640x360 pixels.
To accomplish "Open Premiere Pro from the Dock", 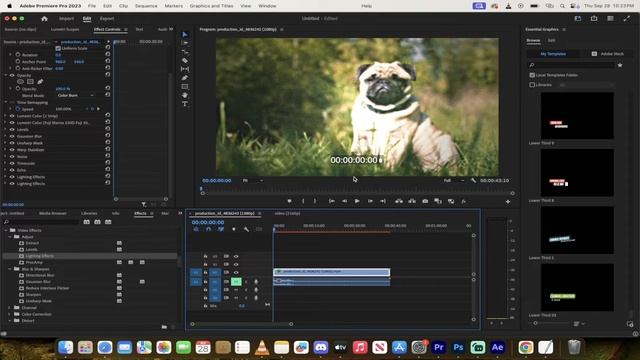I will [438, 347].
